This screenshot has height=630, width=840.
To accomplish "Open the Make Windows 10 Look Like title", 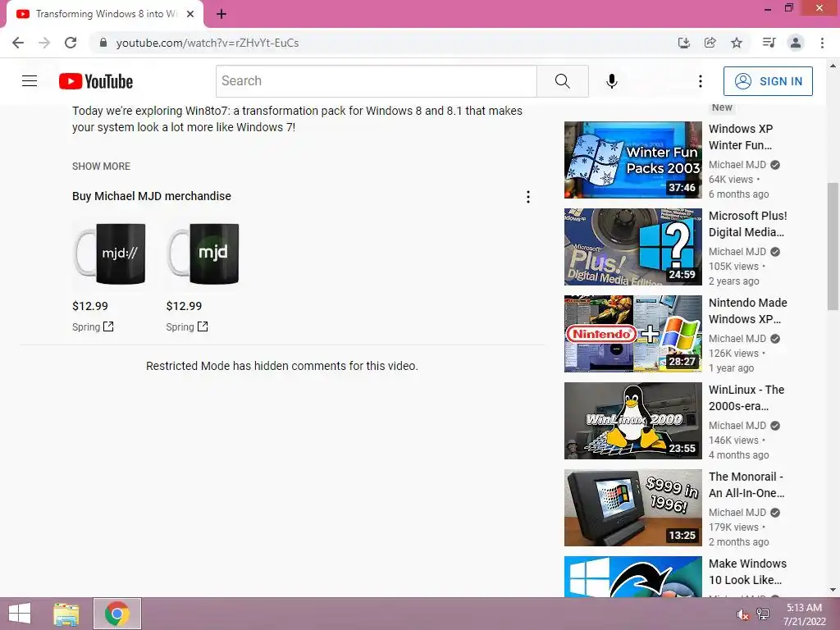I will tap(748, 572).
